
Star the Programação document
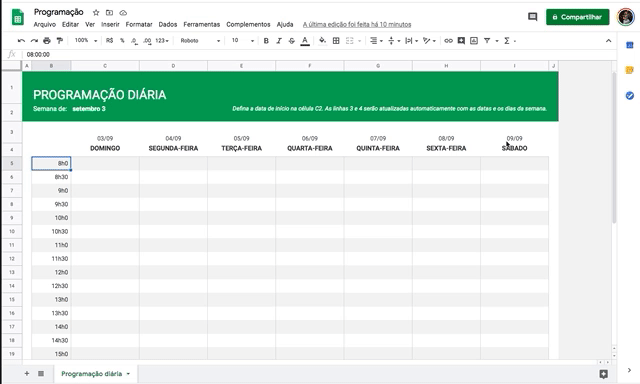click(x=96, y=13)
